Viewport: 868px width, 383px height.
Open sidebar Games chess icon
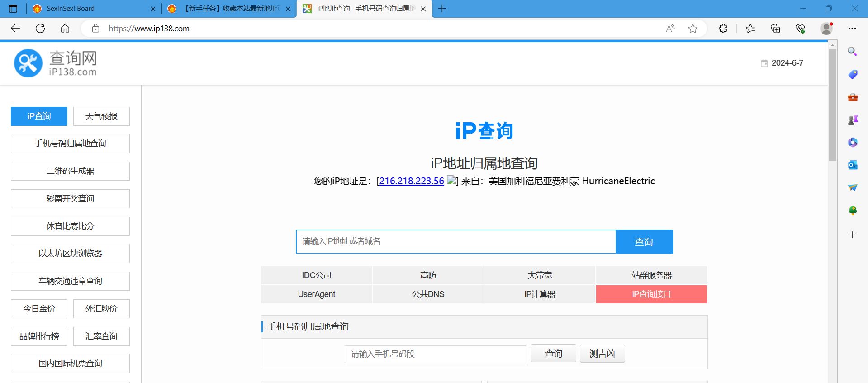click(x=853, y=120)
